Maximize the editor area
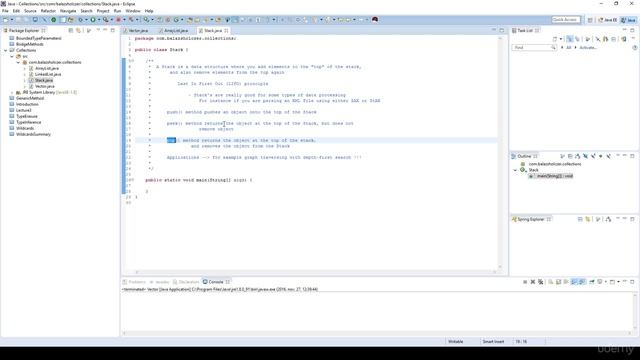Screen dimensions: 640x360 coord(502,30)
